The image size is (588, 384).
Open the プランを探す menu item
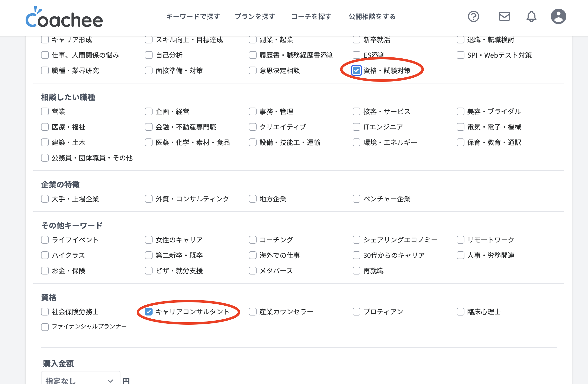point(255,17)
